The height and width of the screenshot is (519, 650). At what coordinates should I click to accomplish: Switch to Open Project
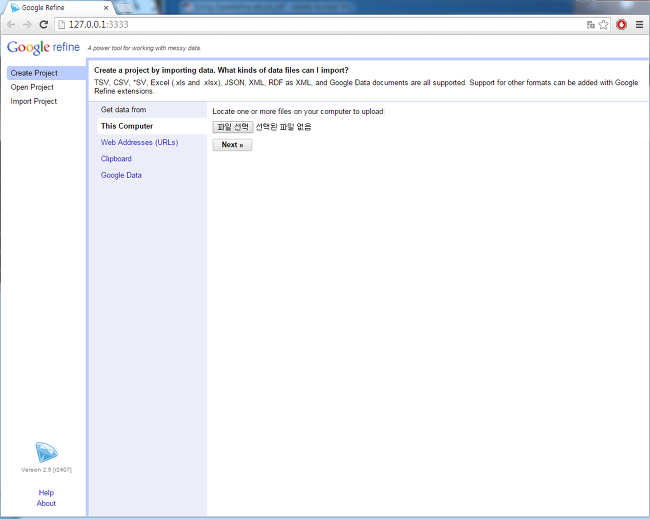32,87
